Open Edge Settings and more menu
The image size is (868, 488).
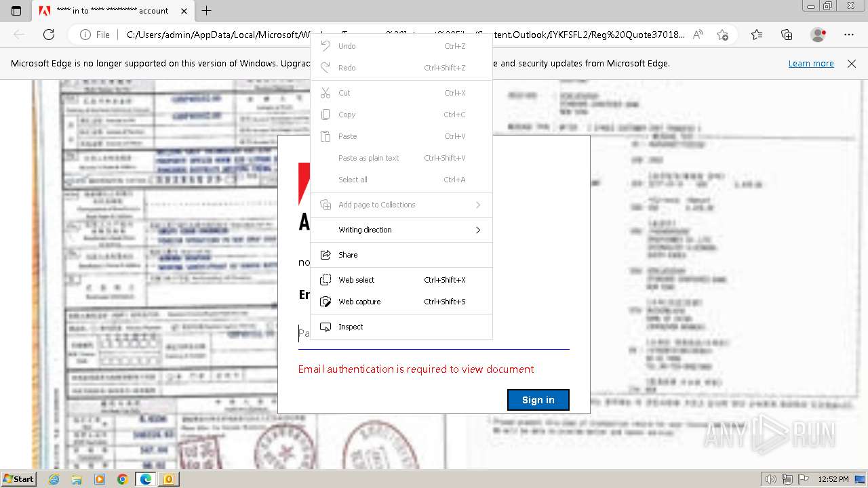[849, 35]
